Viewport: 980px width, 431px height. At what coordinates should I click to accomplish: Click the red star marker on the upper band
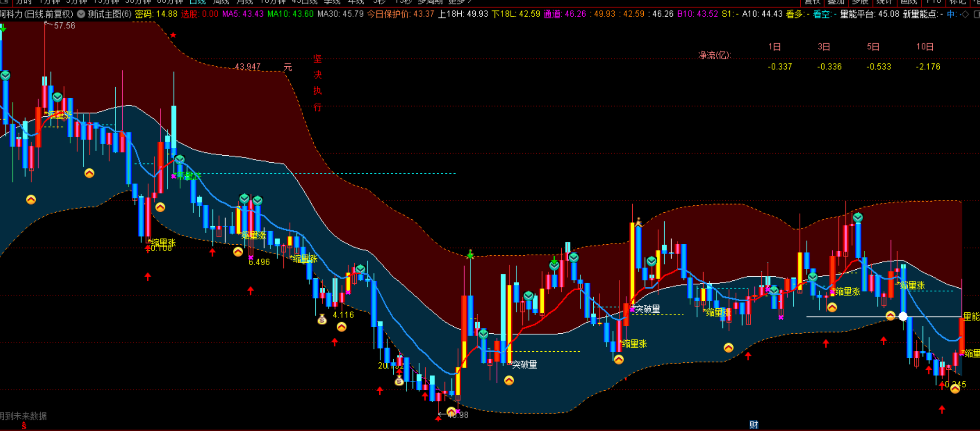pyautogui.click(x=173, y=35)
